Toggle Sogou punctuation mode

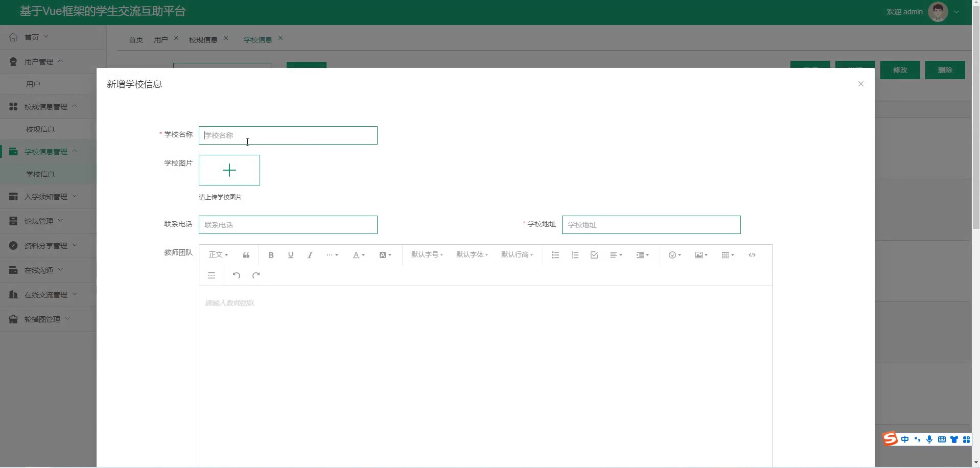917,439
